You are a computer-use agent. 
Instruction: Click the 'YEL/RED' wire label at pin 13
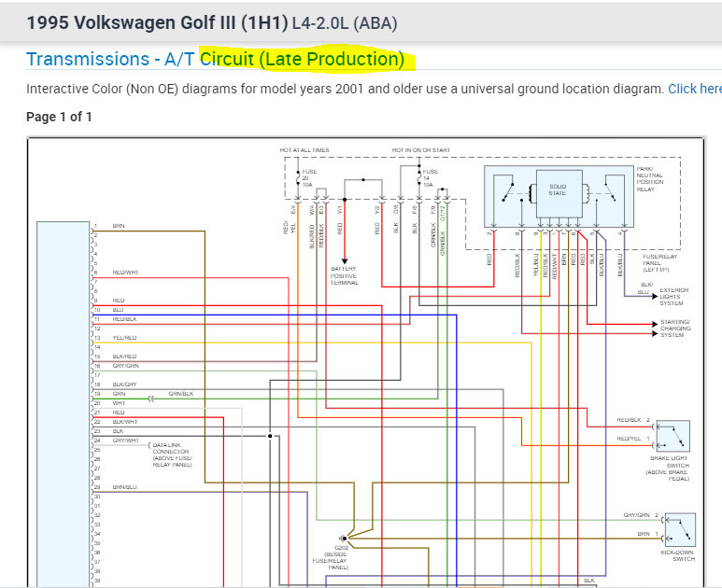tap(124, 338)
